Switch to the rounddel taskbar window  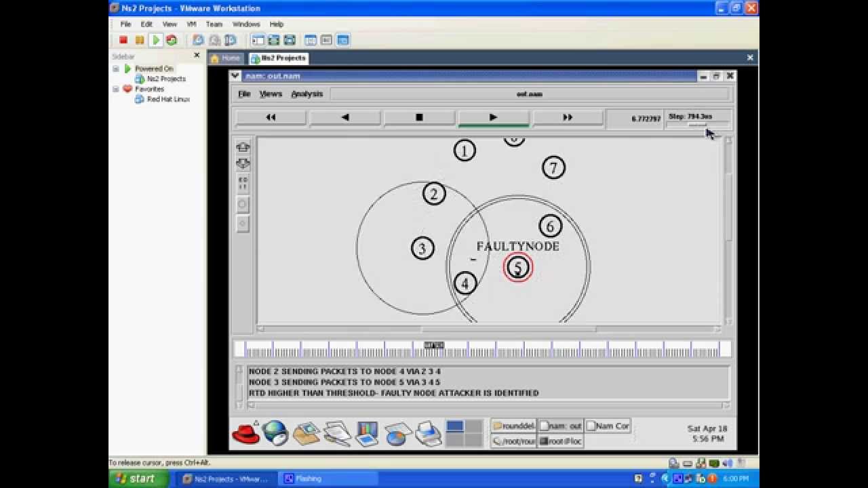click(x=514, y=426)
